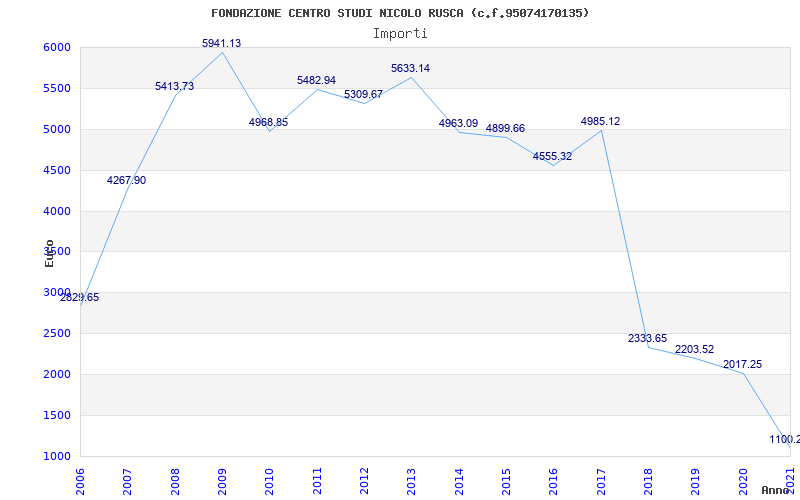Click the 5500 y-axis tick label

pos(59,88)
